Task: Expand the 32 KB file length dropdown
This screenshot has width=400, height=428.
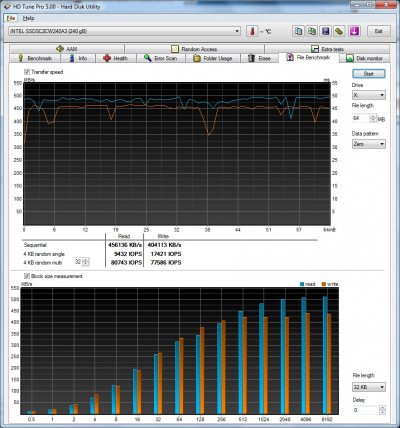Action: point(369,387)
